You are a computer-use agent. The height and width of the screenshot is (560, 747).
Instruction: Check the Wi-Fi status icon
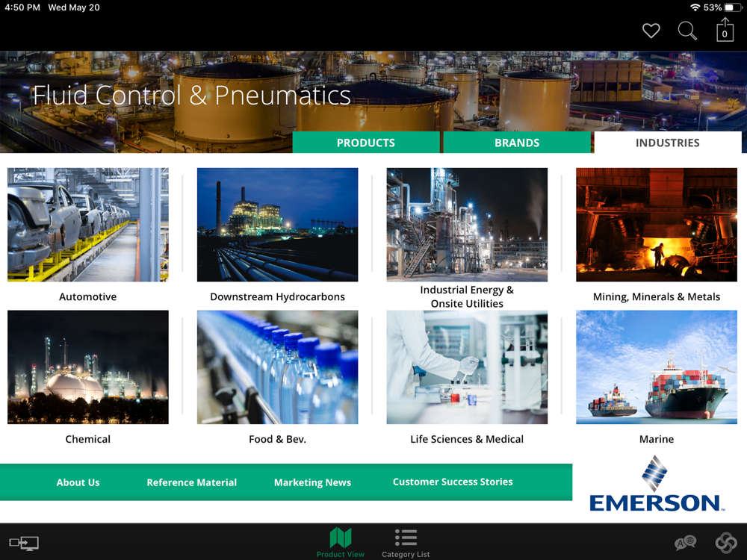pos(695,7)
